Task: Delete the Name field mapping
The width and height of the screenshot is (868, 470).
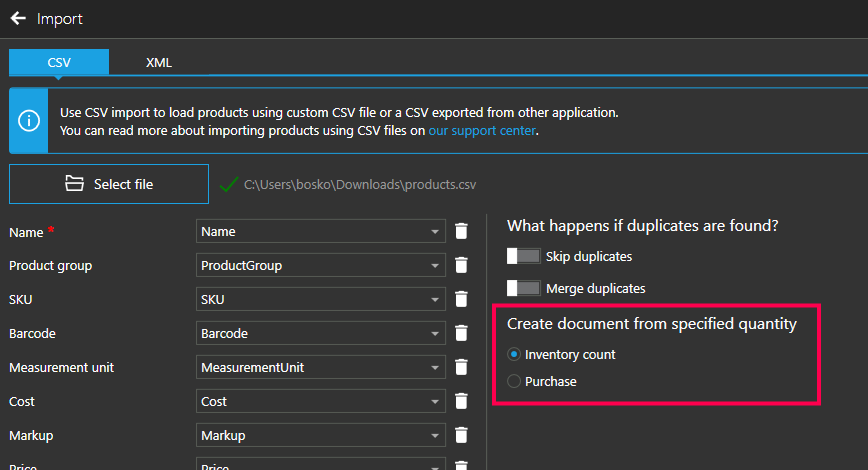Action: pos(461,232)
